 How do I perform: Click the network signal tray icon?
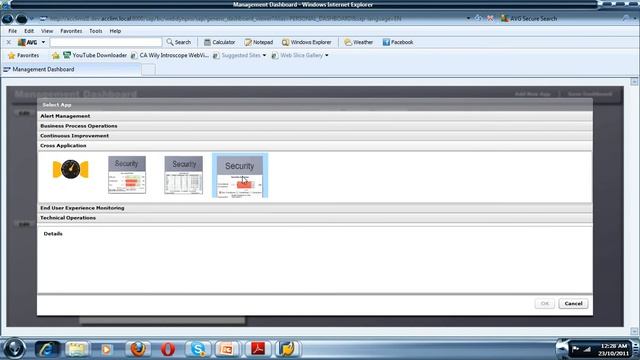(x=587, y=349)
